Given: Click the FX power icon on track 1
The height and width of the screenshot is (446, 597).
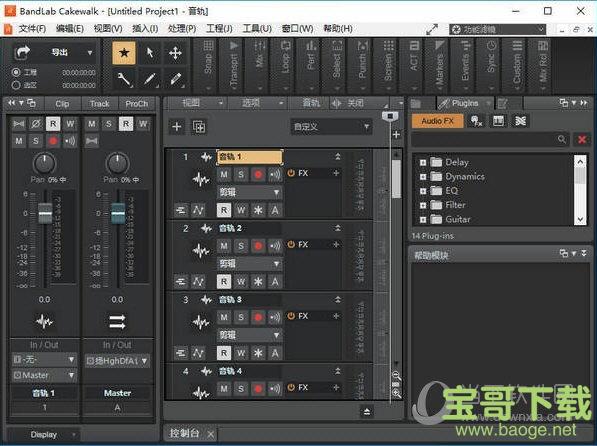Looking at the screenshot, I should [291, 173].
